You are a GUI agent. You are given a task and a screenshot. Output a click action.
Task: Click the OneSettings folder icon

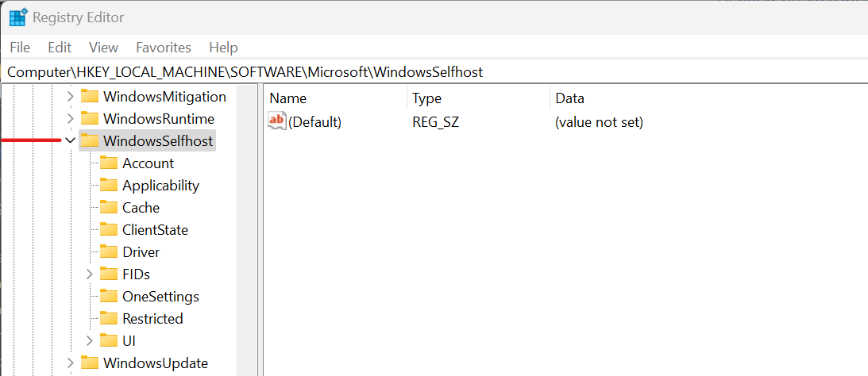[109, 297]
